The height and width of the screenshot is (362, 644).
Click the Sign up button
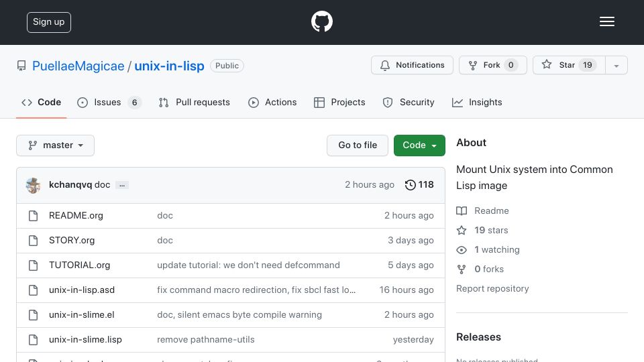[x=49, y=22]
